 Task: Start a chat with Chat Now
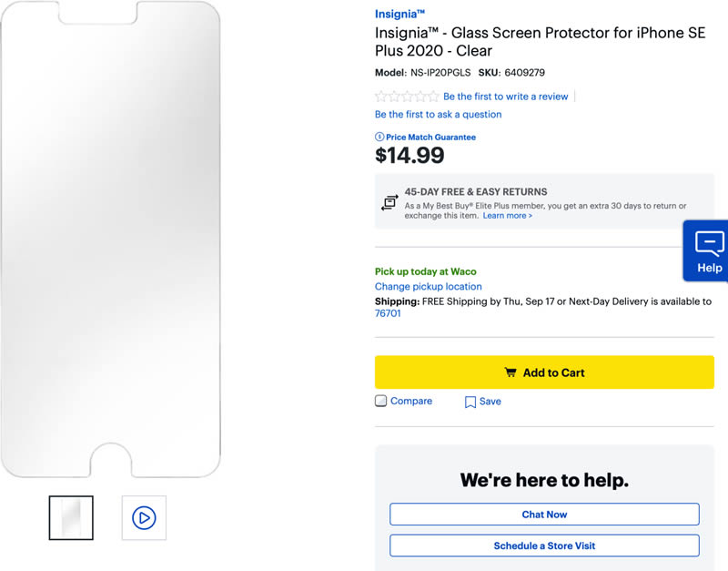coord(544,515)
